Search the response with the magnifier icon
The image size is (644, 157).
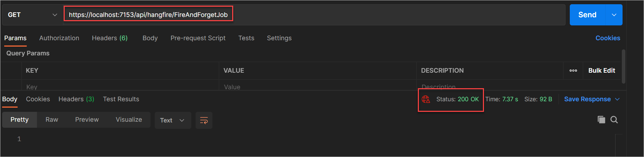[x=614, y=120]
